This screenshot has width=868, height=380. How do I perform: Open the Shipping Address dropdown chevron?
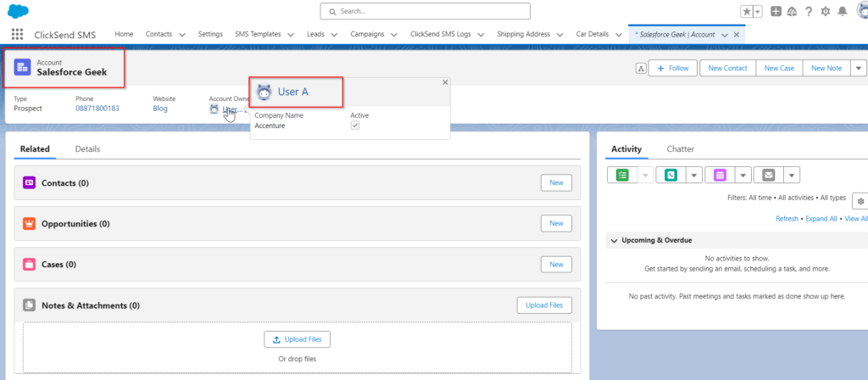coord(559,34)
